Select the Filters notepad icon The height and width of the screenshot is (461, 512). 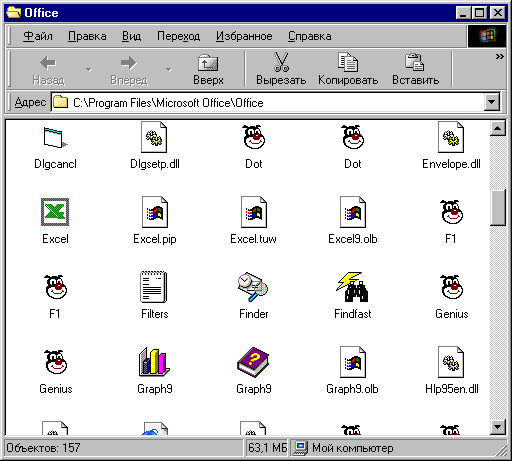[154, 287]
